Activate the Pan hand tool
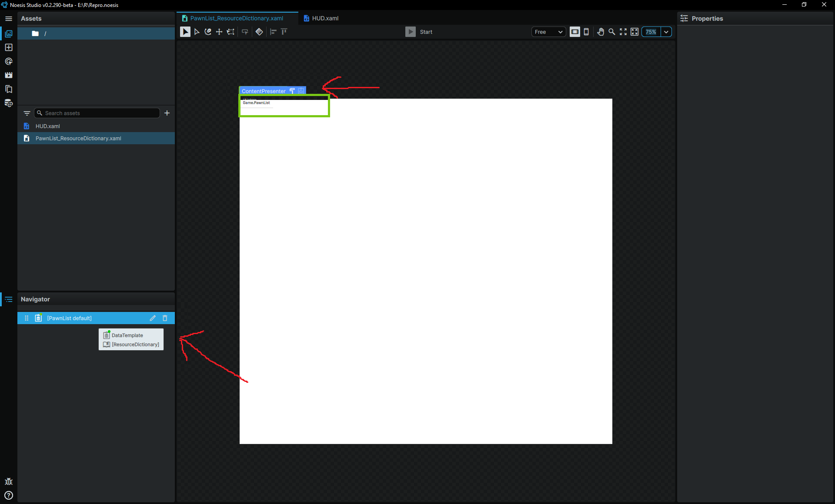The height and width of the screenshot is (504, 835). tap(601, 32)
